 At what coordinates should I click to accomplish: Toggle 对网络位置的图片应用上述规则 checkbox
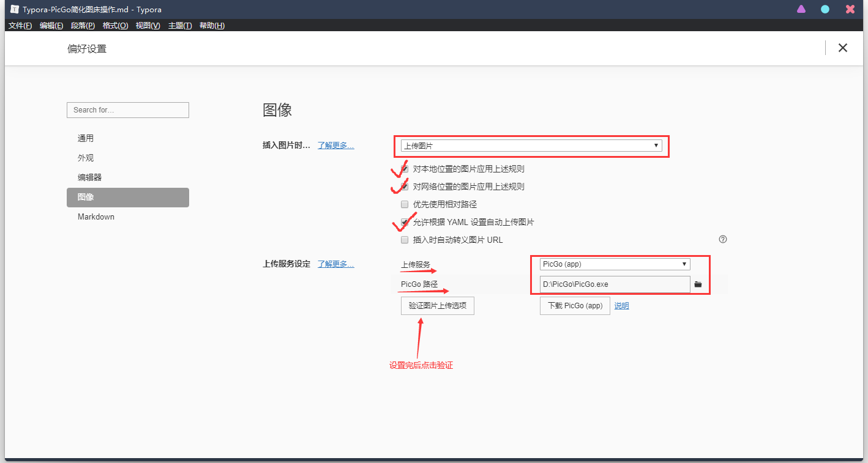pyautogui.click(x=404, y=187)
